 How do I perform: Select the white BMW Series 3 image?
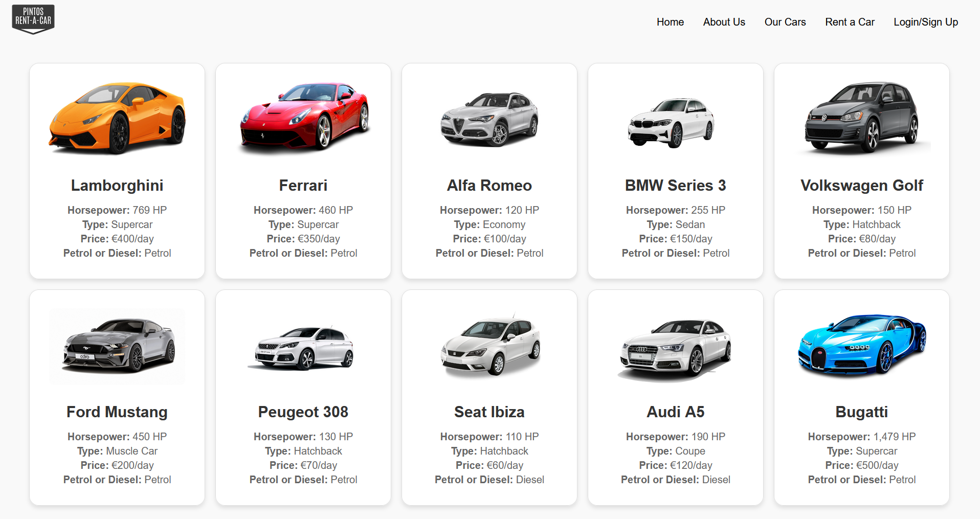coord(671,123)
